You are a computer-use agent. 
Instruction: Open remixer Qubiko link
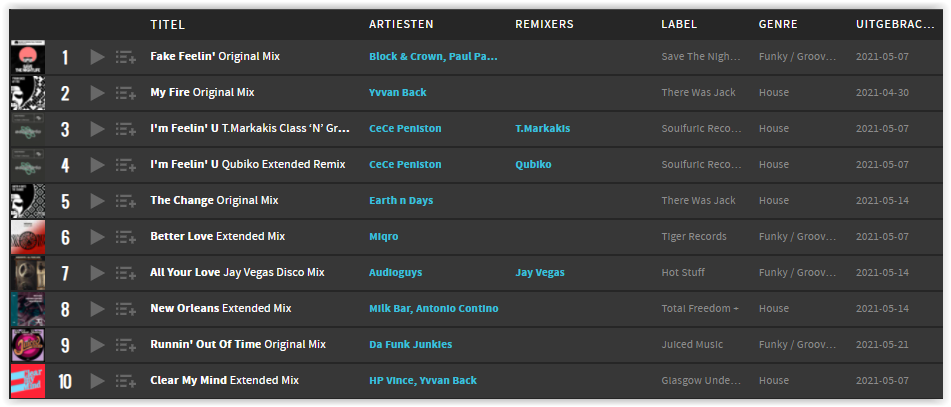[x=533, y=165]
